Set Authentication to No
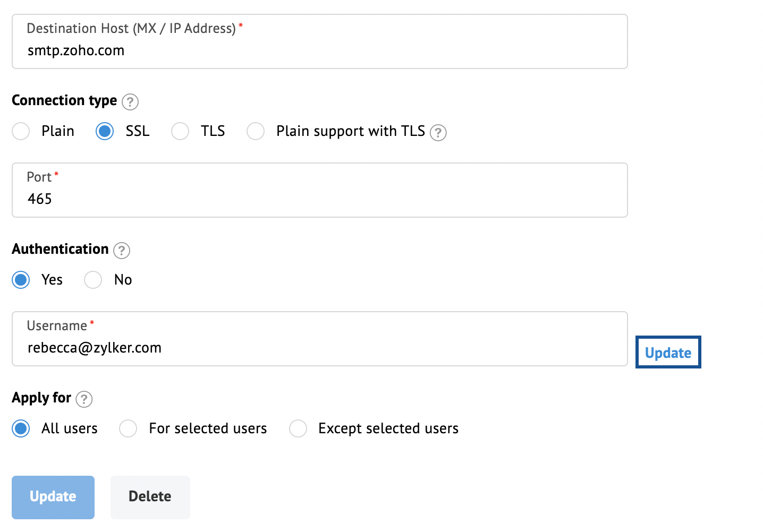This screenshot has height=532, width=763. coord(93,280)
